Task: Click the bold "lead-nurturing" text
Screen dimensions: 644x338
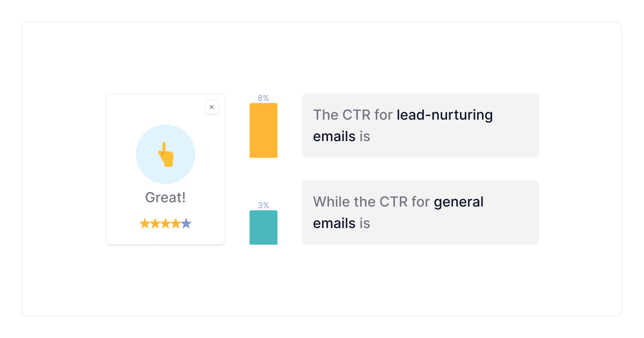Action: [x=444, y=115]
